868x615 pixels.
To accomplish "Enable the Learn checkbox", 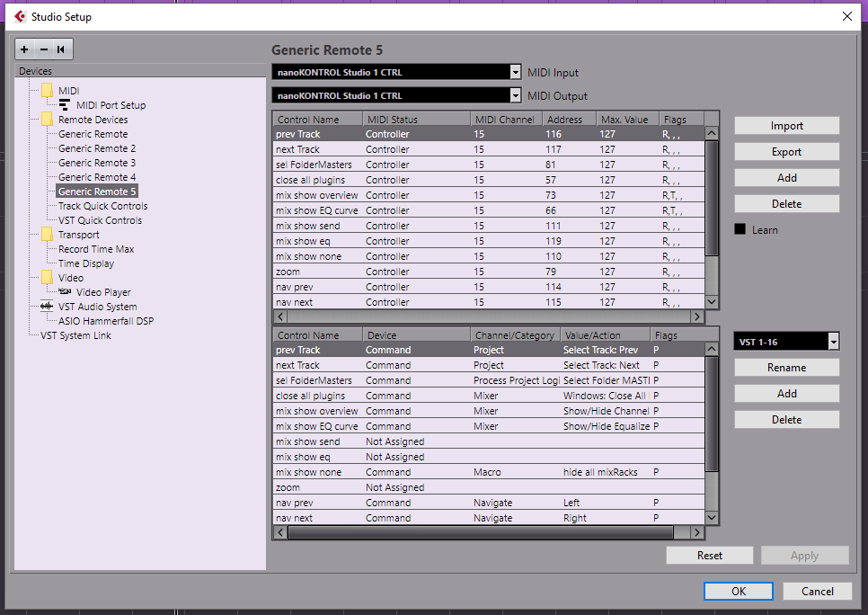I will [x=741, y=229].
